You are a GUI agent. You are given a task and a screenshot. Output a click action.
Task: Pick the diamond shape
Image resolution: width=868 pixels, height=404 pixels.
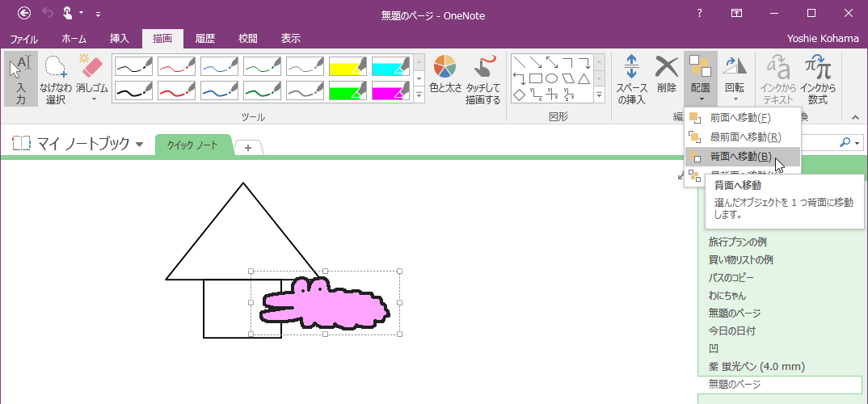tap(519, 95)
